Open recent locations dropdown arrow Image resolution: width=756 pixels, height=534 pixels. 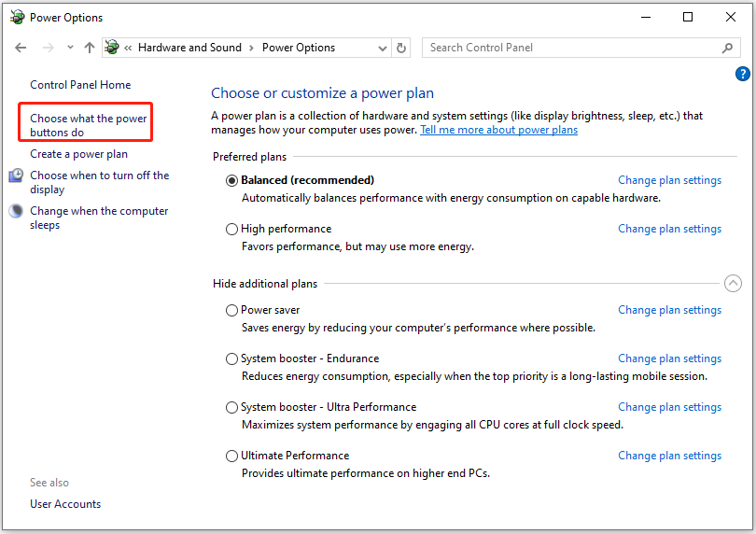pyautogui.click(x=70, y=48)
